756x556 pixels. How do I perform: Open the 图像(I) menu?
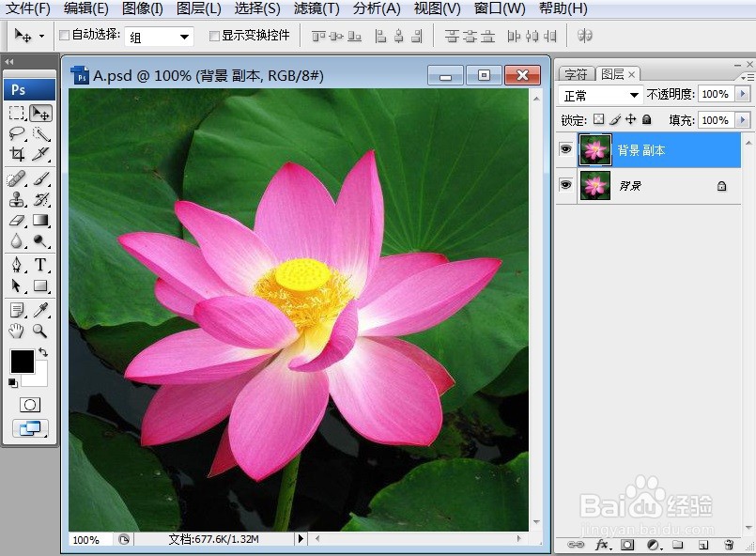click(x=142, y=8)
